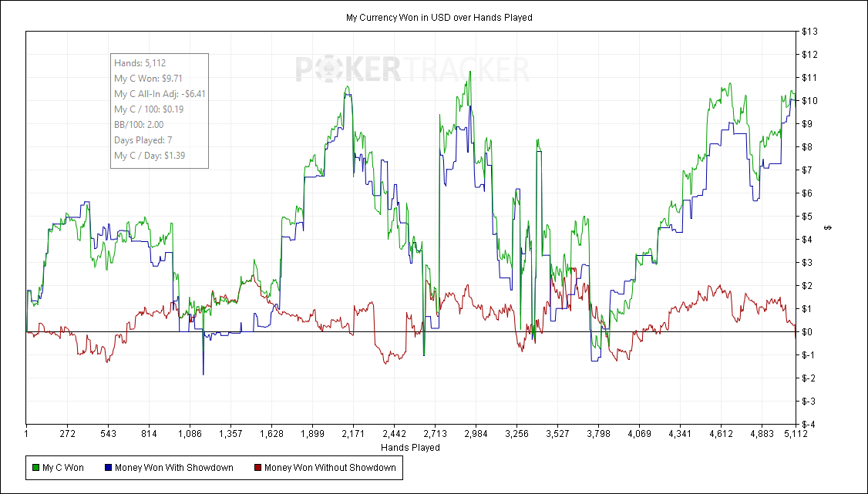Click the $-4 y-axis label
The image size is (868, 494).
[x=808, y=425]
